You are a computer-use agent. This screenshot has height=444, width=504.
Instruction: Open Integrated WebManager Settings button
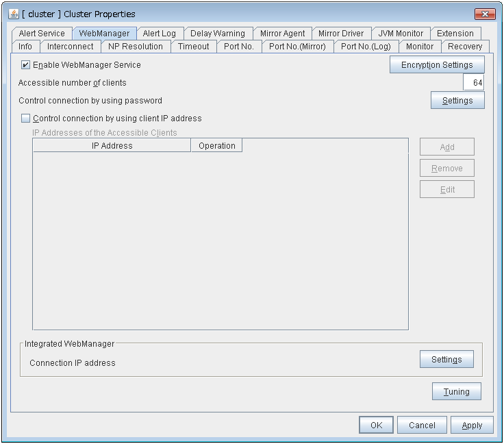(446, 360)
